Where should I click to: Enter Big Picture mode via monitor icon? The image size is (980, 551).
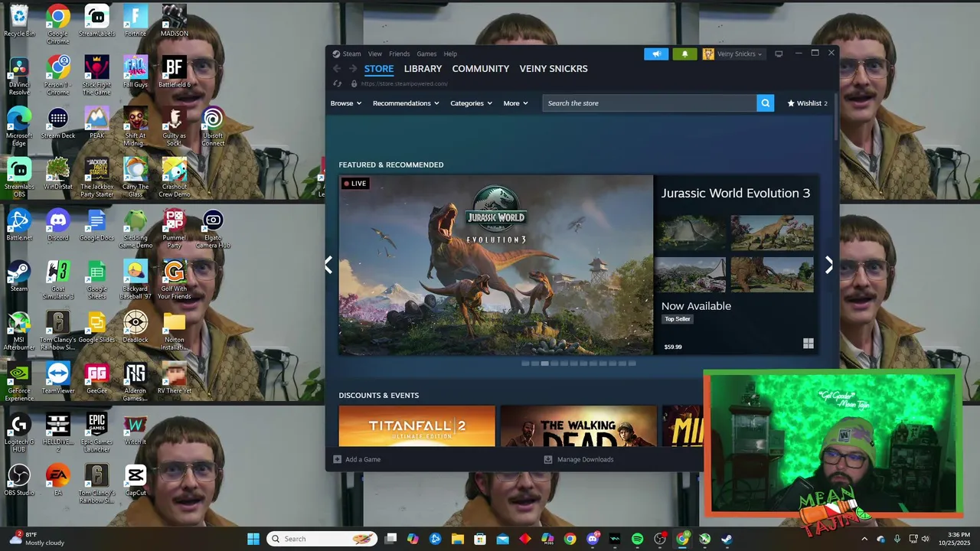(779, 54)
